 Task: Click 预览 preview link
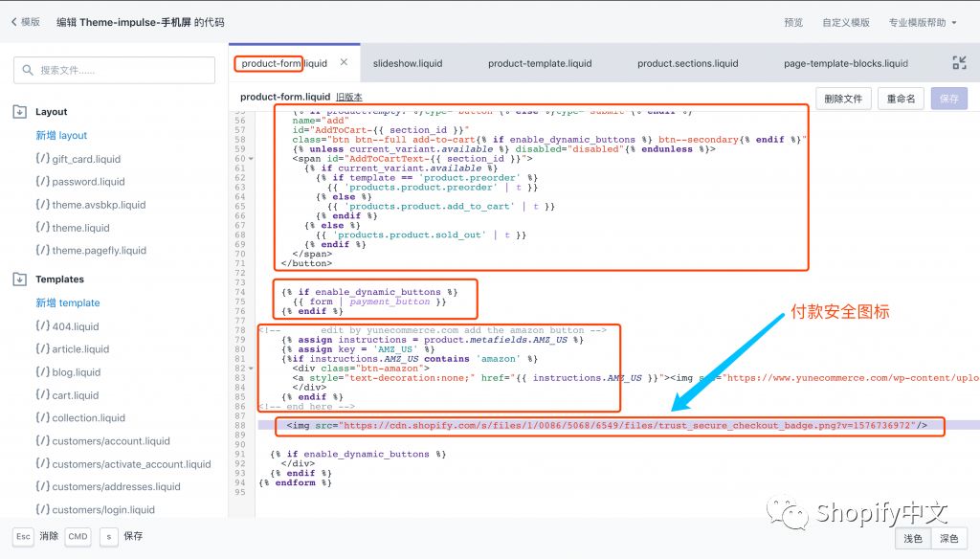point(793,23)
